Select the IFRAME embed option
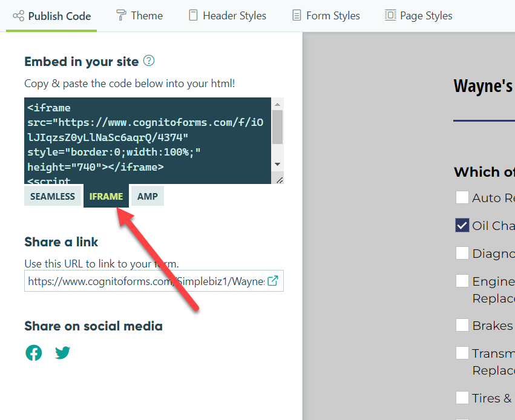The height and width of the screenshot is (420, 515). point(106,196)
